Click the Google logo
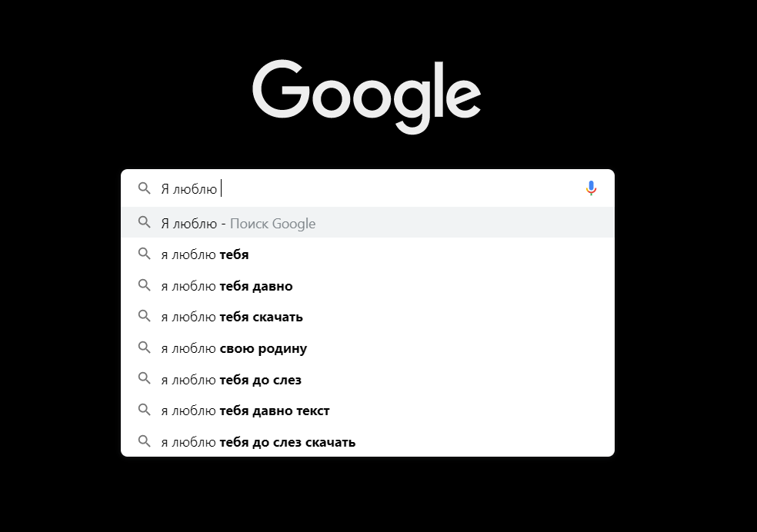This screenshot has height=532, width=757. click(x=366, y=94)
